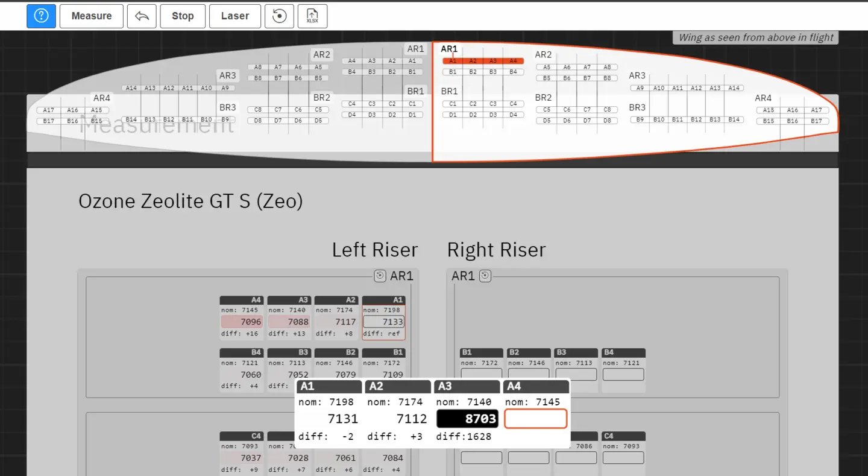Viewport: 868px width, 476px height.
Task: Click the B4 input box in Right Riser AR1
Action: (x=623, y=374)
